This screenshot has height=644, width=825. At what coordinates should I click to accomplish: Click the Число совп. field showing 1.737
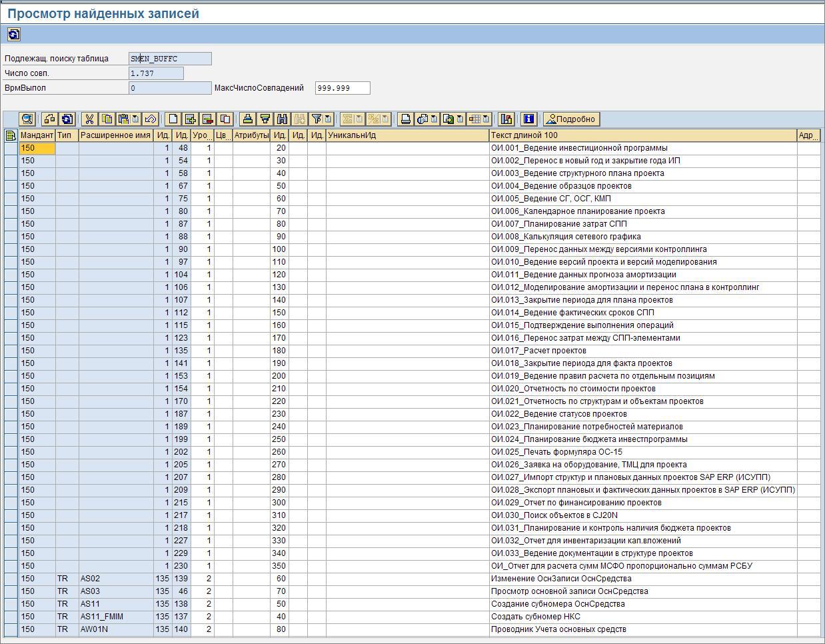tap(156, 73)
